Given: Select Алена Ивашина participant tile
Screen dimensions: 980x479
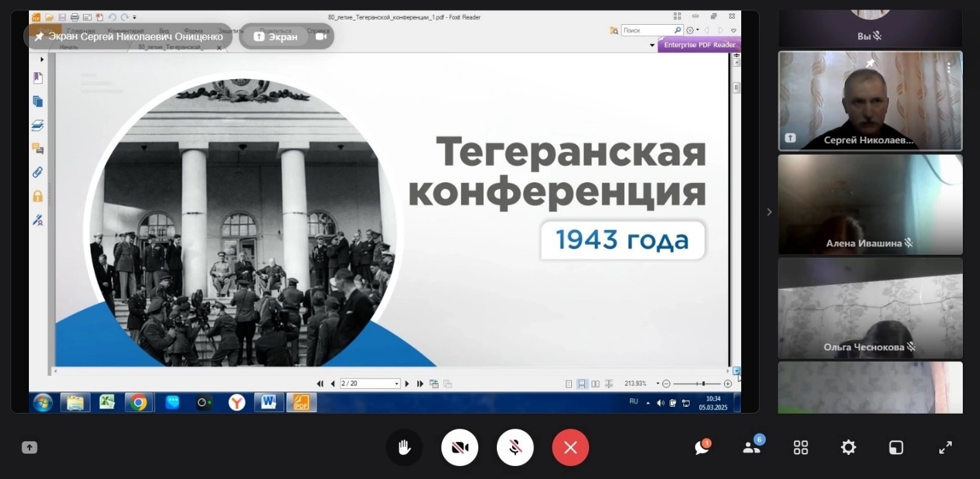Looking at the screenshot, I should [870, 204].
